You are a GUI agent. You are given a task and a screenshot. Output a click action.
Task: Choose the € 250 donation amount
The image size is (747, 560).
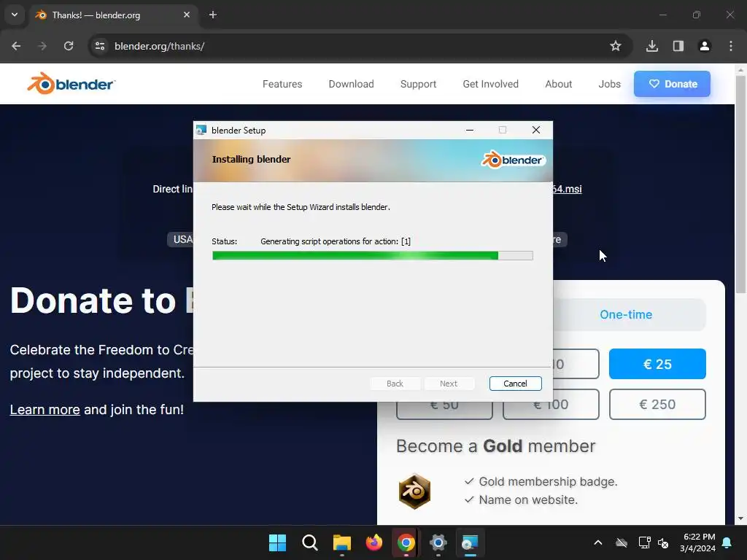tap(657, 404)
